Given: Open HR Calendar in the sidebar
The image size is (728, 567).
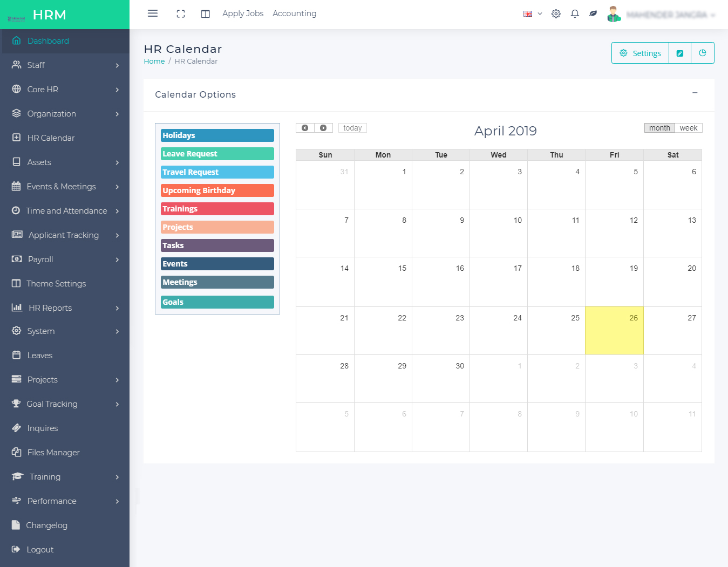Looking at the screenshot, I should (x=51, y=138).
